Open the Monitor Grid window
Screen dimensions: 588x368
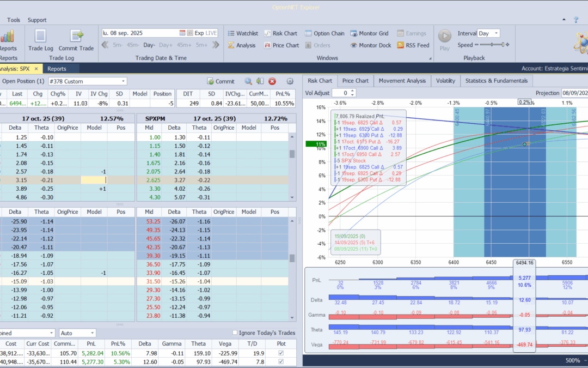(369, 33)
